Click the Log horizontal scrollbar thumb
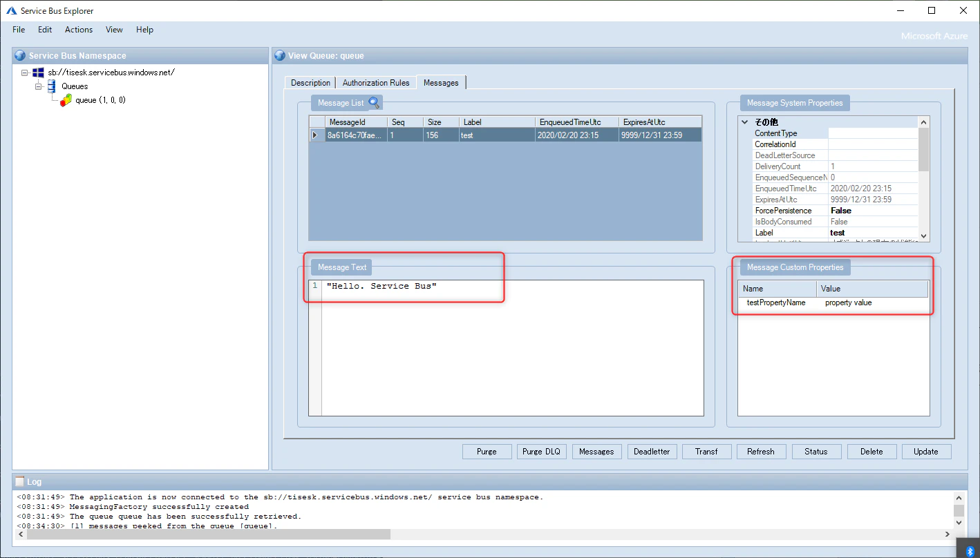The width and height of the screenshot is (980, 558). point(209,535)
